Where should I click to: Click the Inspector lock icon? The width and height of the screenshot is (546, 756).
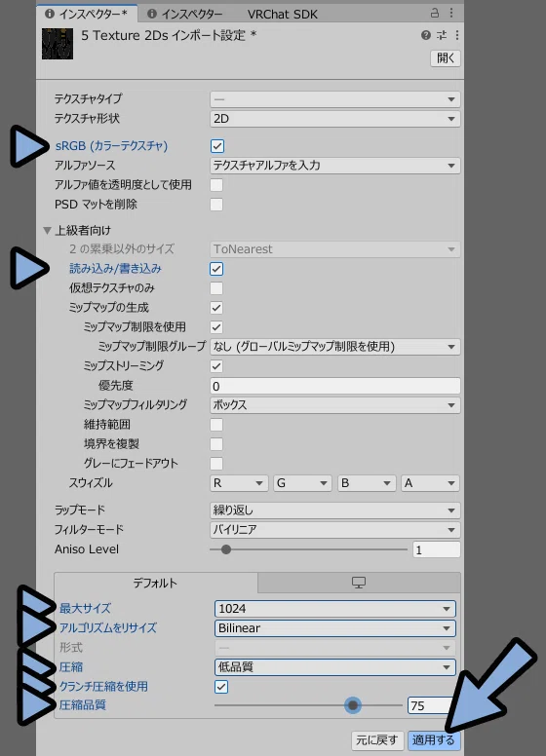tap(435, 13)
